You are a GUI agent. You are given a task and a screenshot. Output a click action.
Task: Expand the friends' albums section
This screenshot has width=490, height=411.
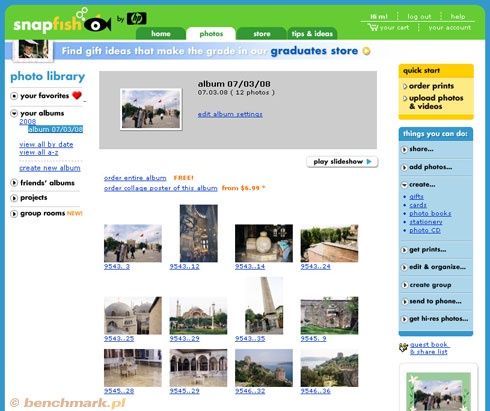tap(14, 183)
